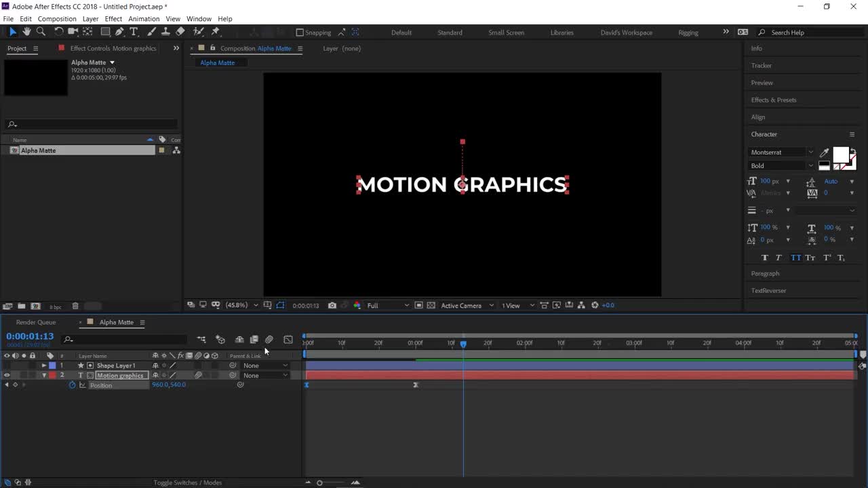Viewport: 868px width, 488px height.
Task: Select the Pen tool
Action: [x=120, y=32]
